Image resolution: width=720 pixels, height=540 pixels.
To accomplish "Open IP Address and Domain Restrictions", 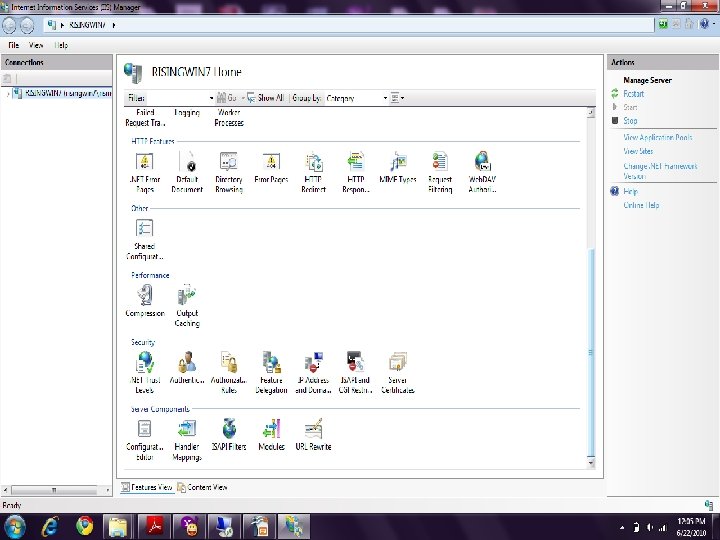I will click(314, 373).
